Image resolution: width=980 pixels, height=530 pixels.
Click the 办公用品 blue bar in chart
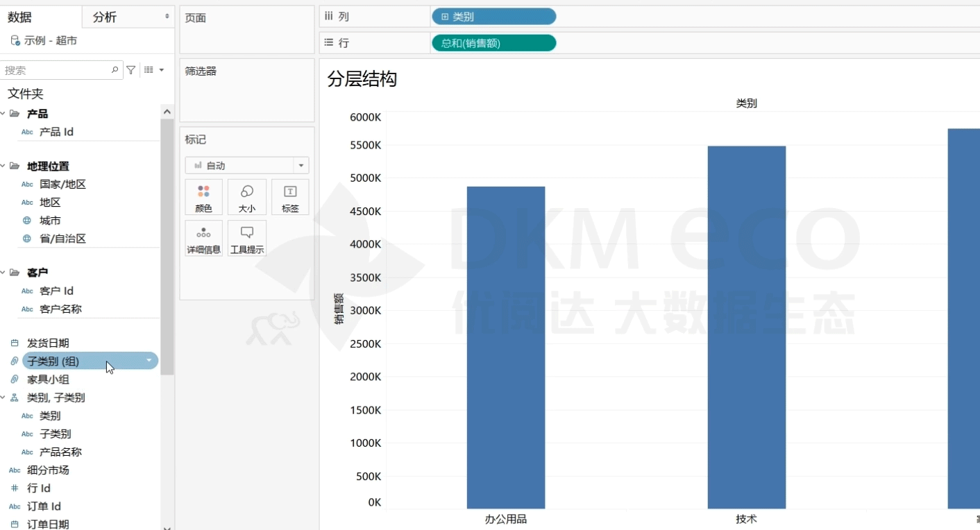pos(505,347)
